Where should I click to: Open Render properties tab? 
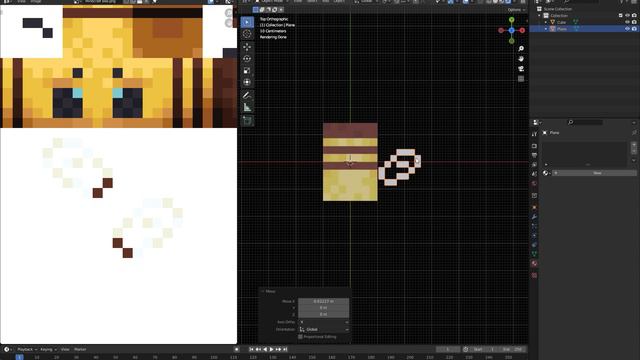(x=534, y=146)
